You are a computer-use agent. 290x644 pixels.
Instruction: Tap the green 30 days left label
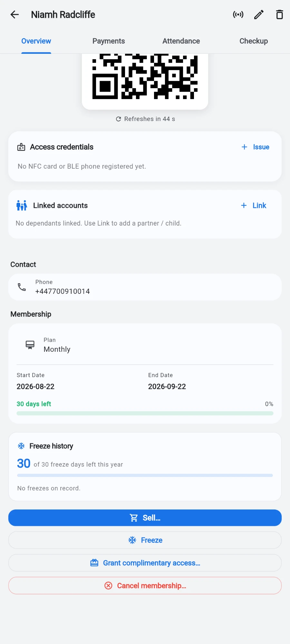pos(34,404)
